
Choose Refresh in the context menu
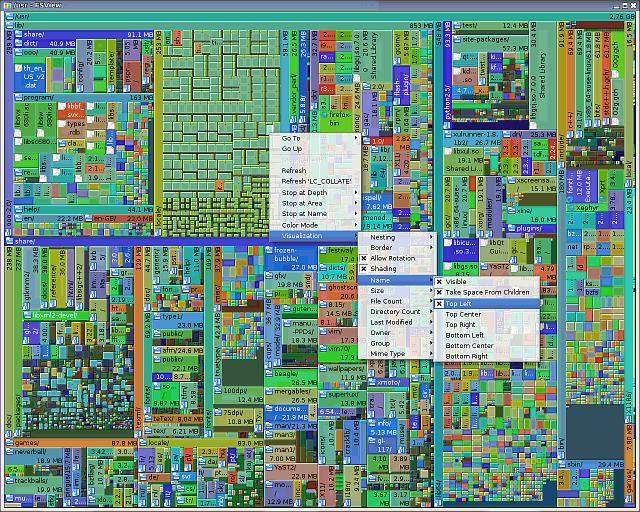coord(314,171)
